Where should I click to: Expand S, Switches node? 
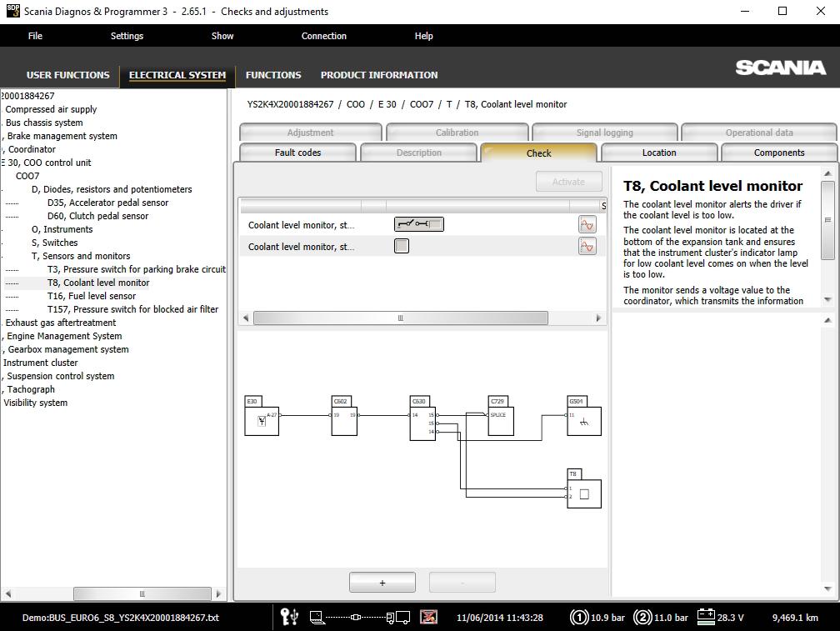tap(55, 243)
